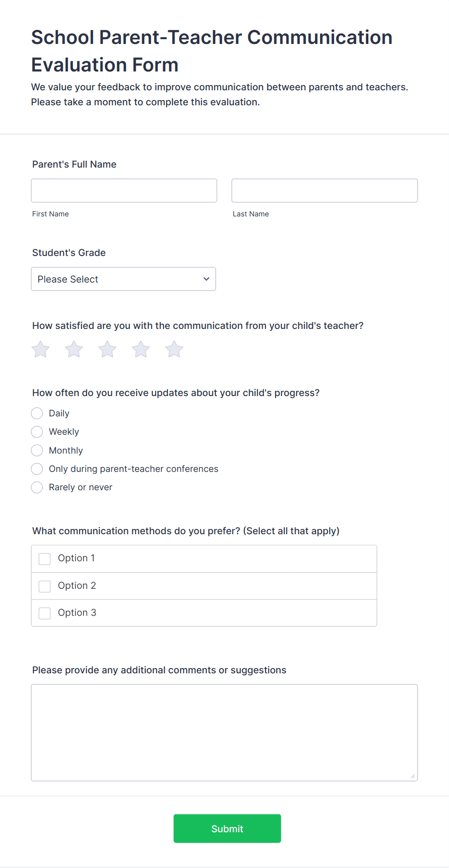Give a four-star satisfaction rating
The height and width of the screenshot is (868, 449).
(140, 349)
